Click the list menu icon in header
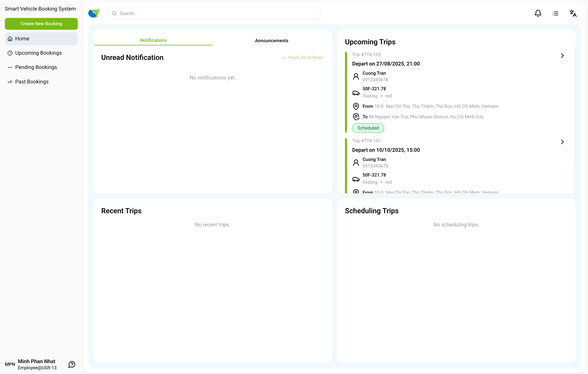The image size is (588, 374). (555, 13)
